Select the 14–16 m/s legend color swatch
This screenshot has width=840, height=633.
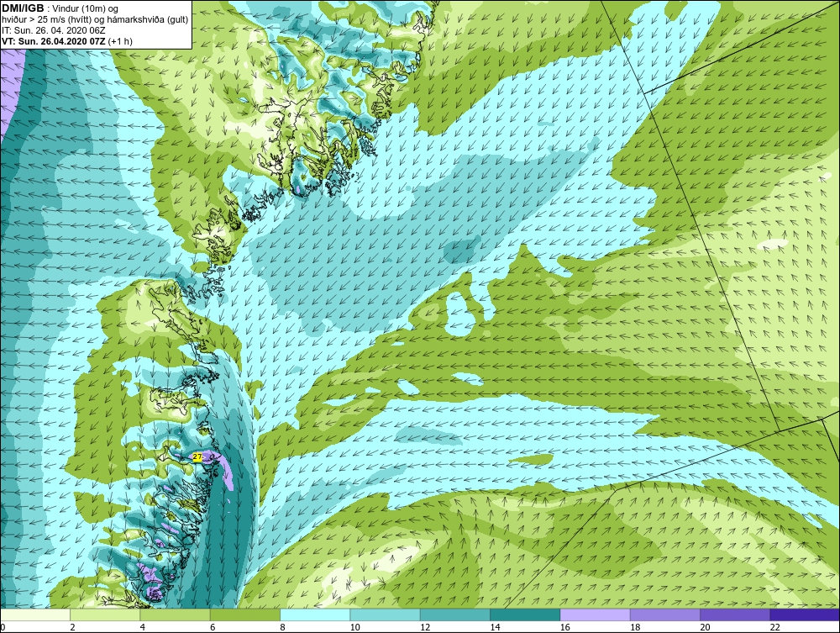pos(525,615)
